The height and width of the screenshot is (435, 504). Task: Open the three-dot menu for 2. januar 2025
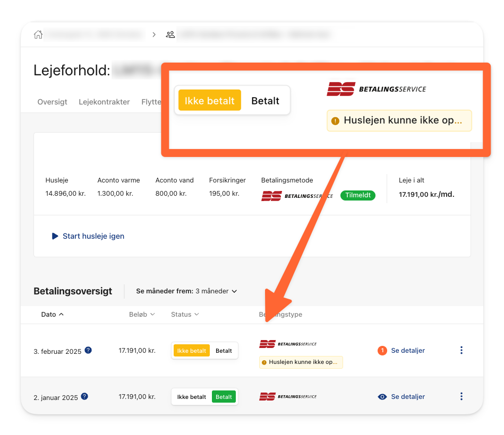tap(462, 396)
